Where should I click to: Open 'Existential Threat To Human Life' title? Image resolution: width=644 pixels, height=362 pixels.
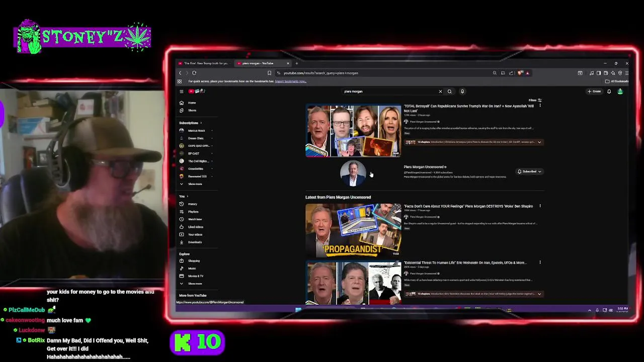pos(465,262)
